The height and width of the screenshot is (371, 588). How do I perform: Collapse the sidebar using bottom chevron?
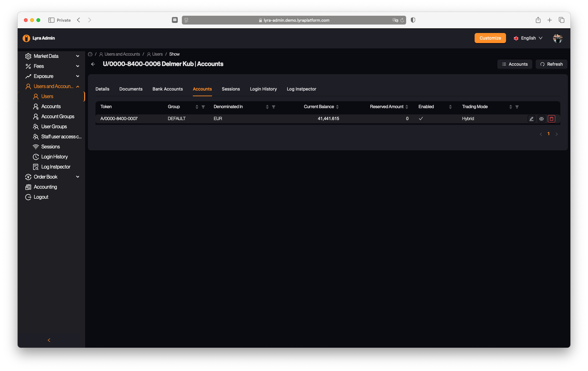(49, 340)
